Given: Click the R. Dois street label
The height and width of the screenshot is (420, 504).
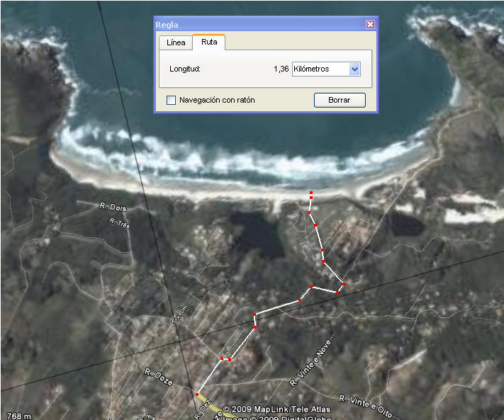Looking at the screenshot, I should (x=110, y=207).
